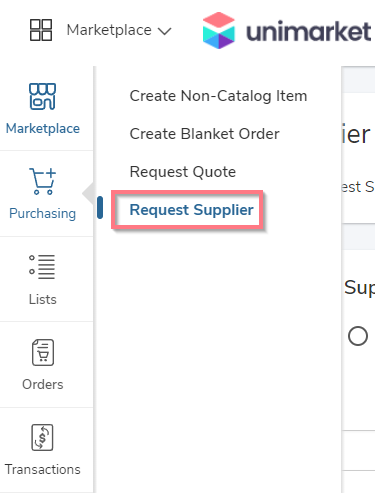Click the Orders label in sidebar
375x493 pixels.
click(43, 384)
